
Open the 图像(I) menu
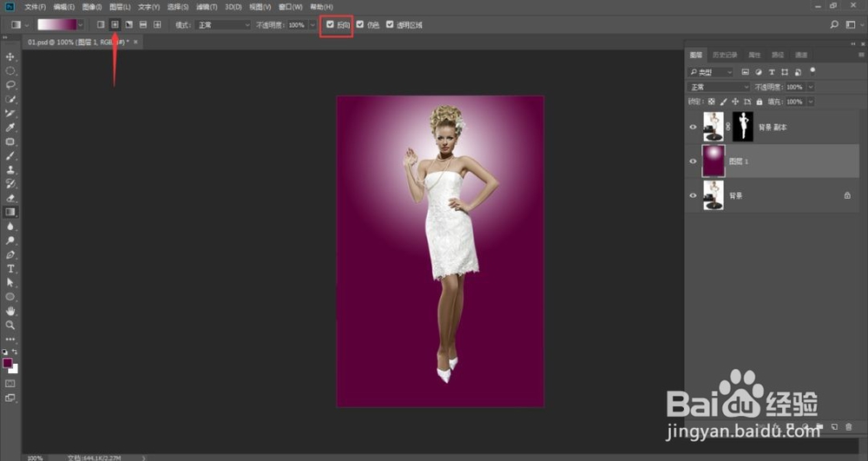click(x=92, y=7)
